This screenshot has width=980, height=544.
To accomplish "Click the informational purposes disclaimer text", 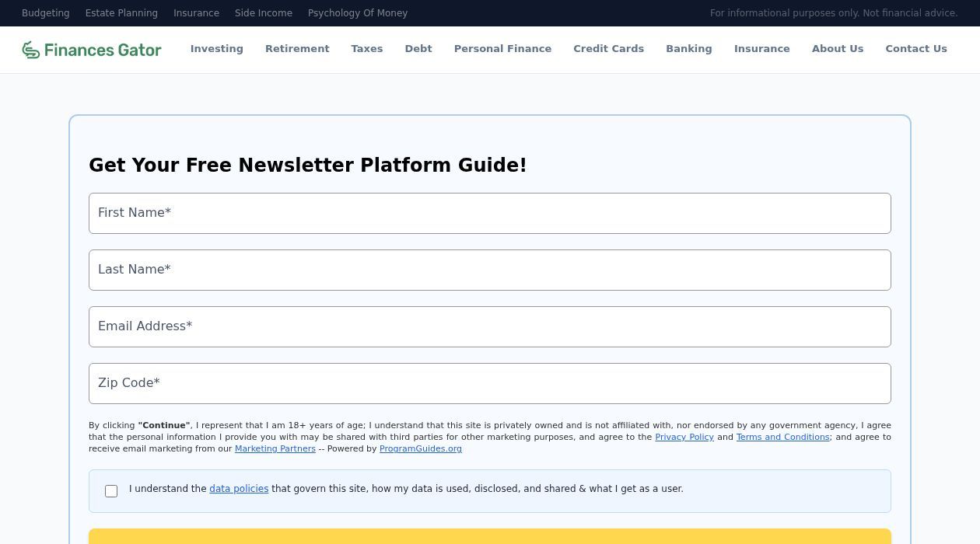I will (x=834, y=13).
